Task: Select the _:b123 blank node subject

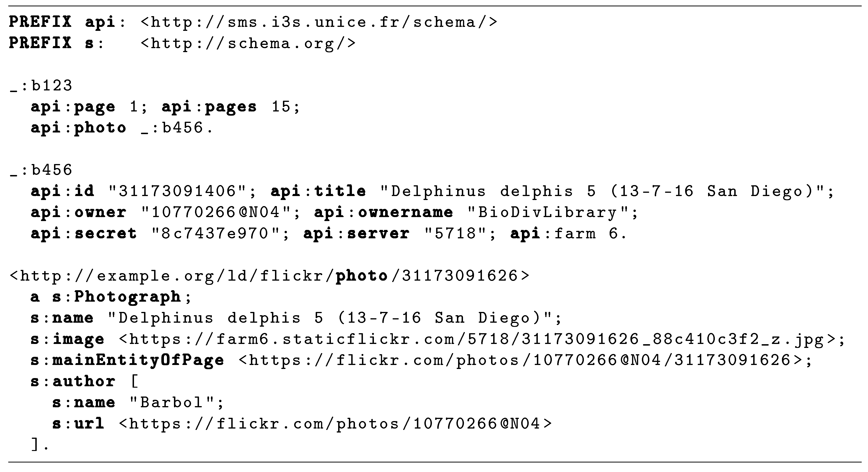Action: (41, 86)
